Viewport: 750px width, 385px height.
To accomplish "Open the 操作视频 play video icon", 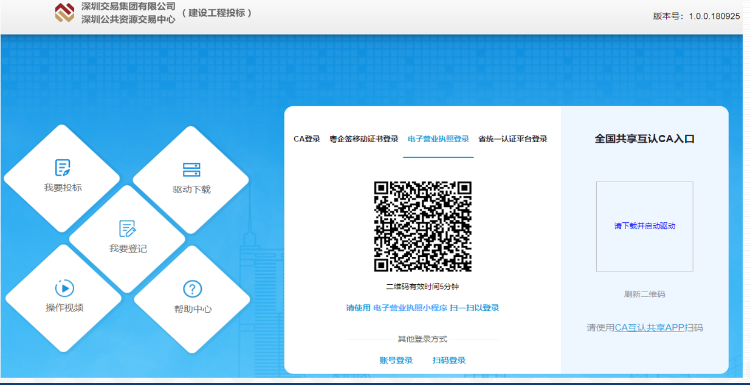I will (x=64, y=288).
